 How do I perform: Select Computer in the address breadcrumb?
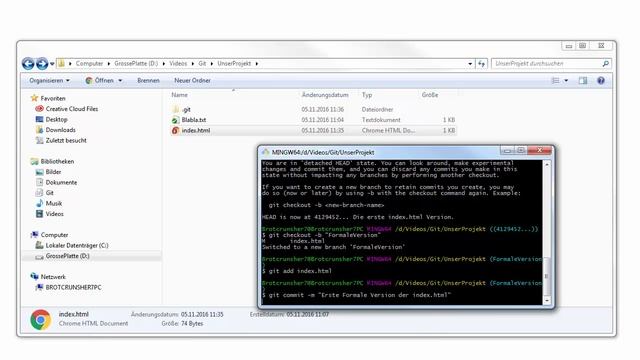[x=89, y=64]
